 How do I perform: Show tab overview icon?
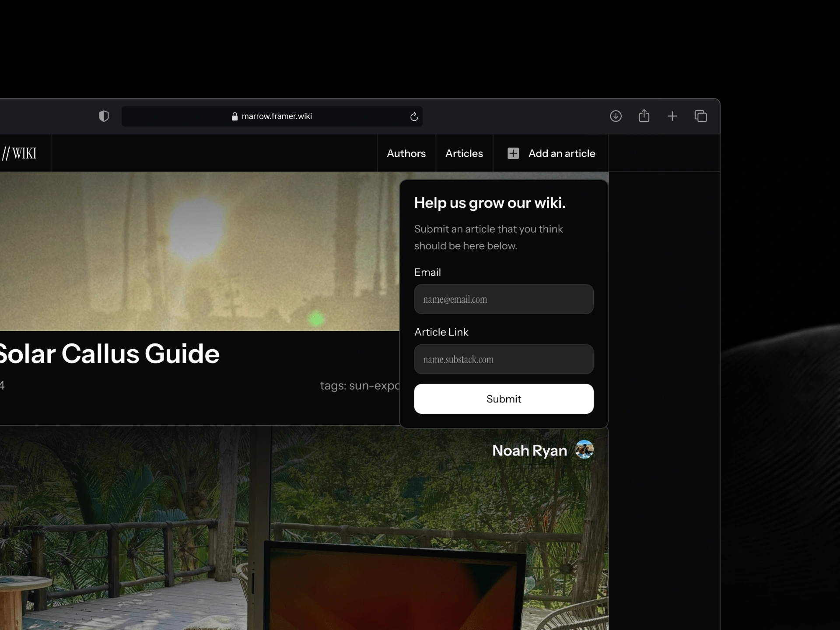[700, 116]
